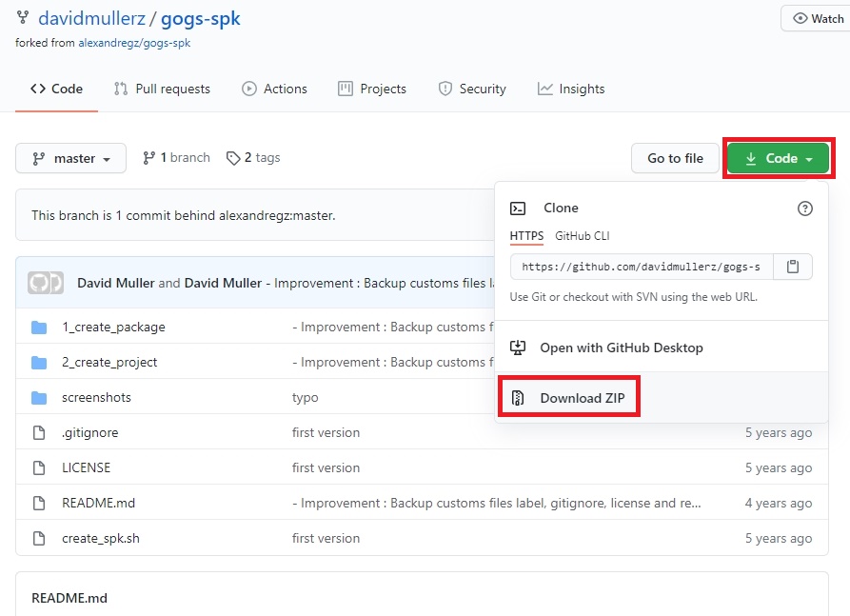Click '5 years ago' on LICENSE row

[x=779, y=468]
